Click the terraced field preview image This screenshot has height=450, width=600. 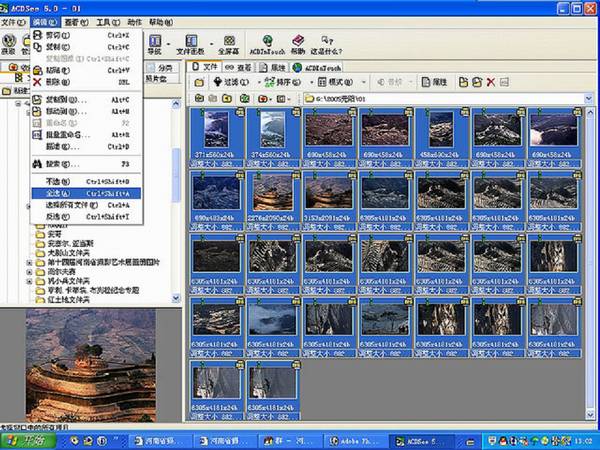point(91,365)
